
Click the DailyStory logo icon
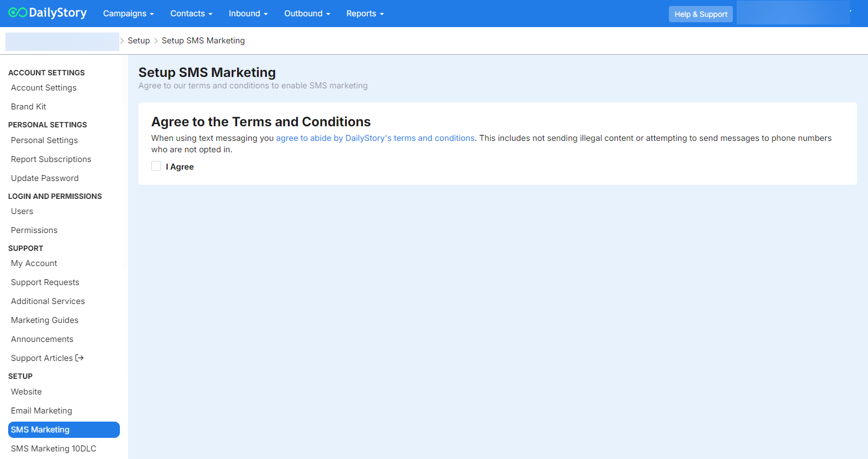[x=17, y=12]
